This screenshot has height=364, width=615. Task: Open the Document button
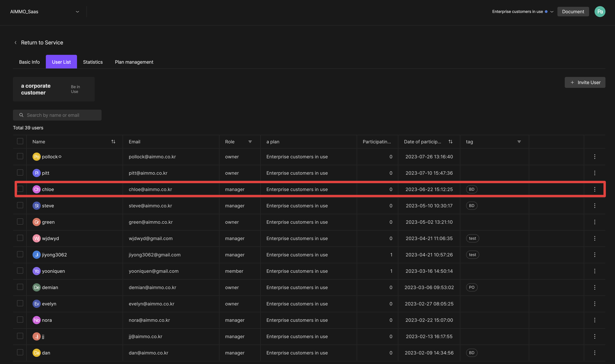[x=573, y=12]
